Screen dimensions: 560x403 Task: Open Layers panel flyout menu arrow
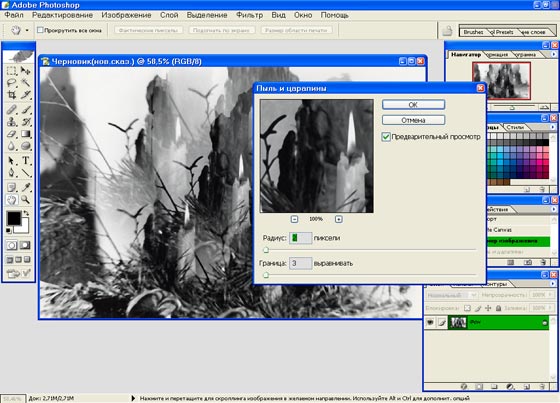tap(553, 284)
